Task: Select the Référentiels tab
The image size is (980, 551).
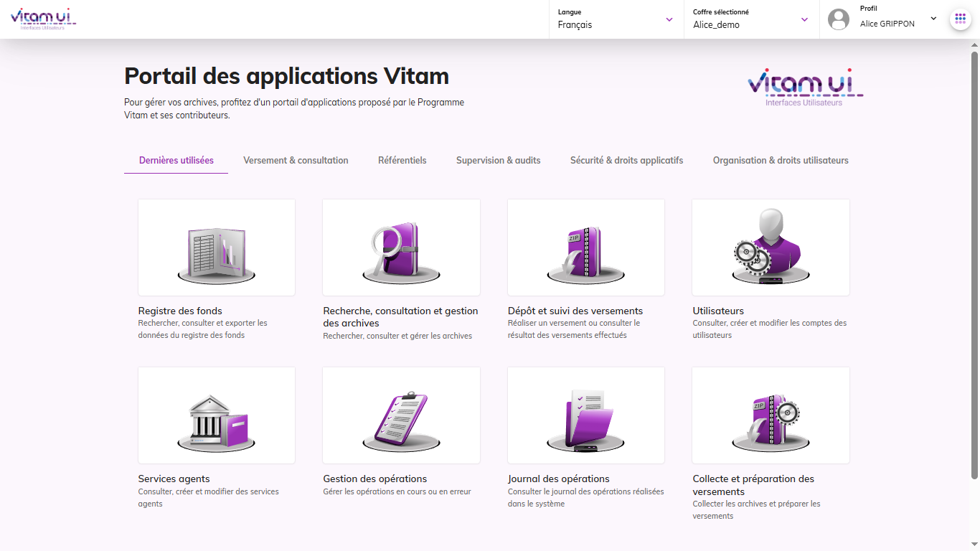Action: pyautogui.click(x=402, y=161)
